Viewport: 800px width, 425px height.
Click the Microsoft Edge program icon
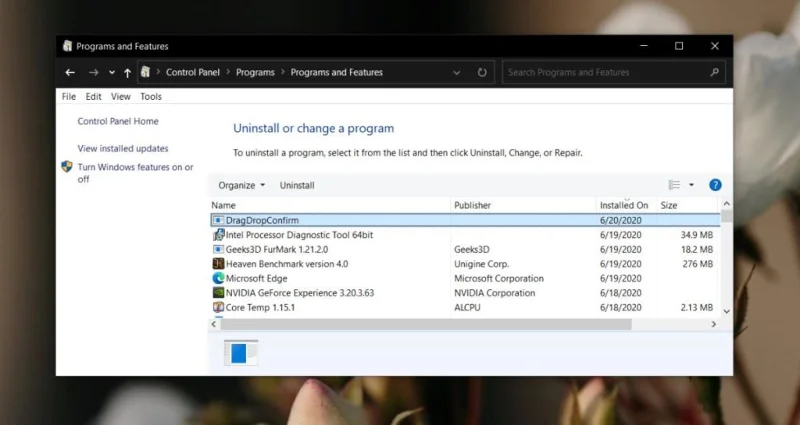tap(218, 278)
